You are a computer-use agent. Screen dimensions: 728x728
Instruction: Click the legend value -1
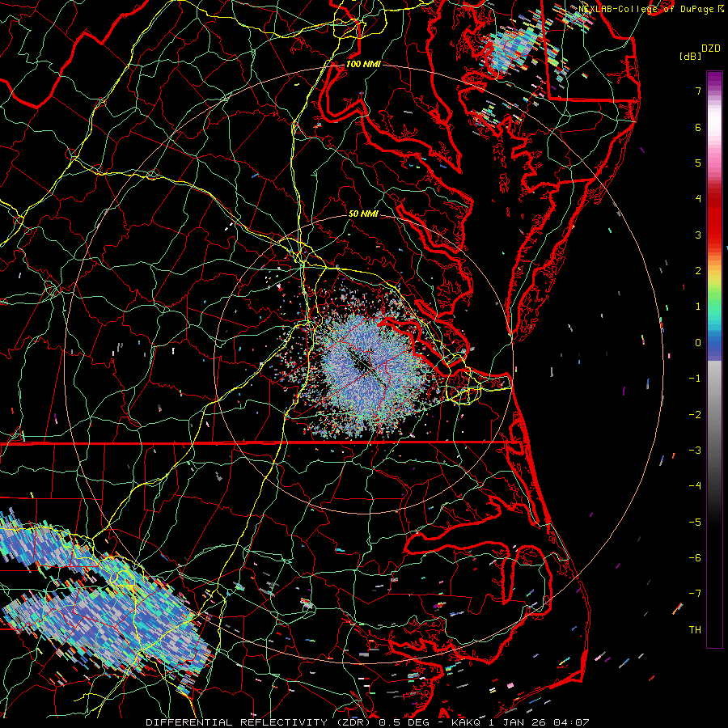(x=695, y=379)
